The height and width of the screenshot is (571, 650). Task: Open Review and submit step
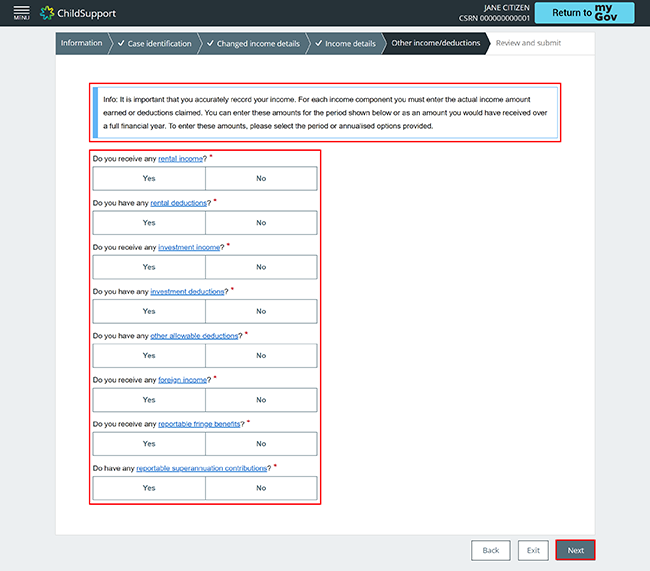point(528,43)
